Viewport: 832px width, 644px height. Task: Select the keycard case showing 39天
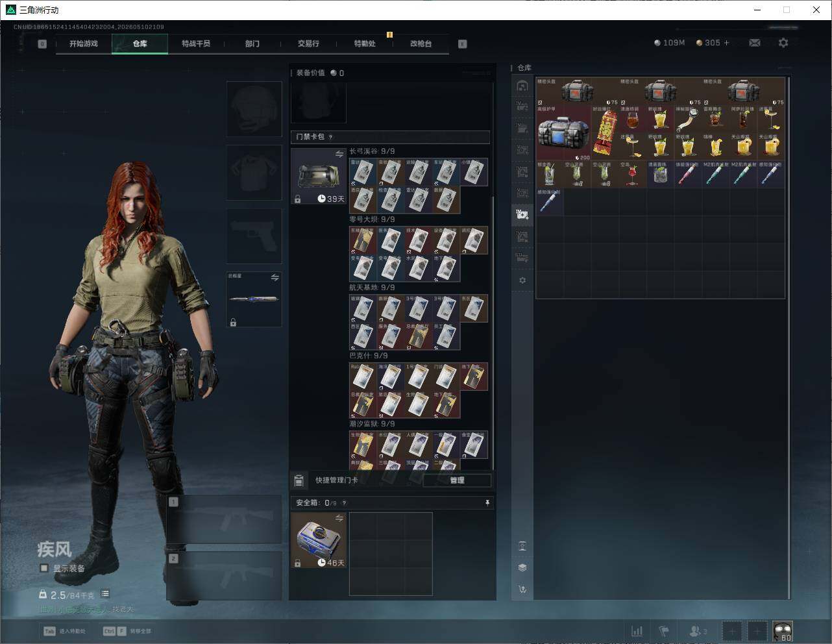[x=319, y=177]
